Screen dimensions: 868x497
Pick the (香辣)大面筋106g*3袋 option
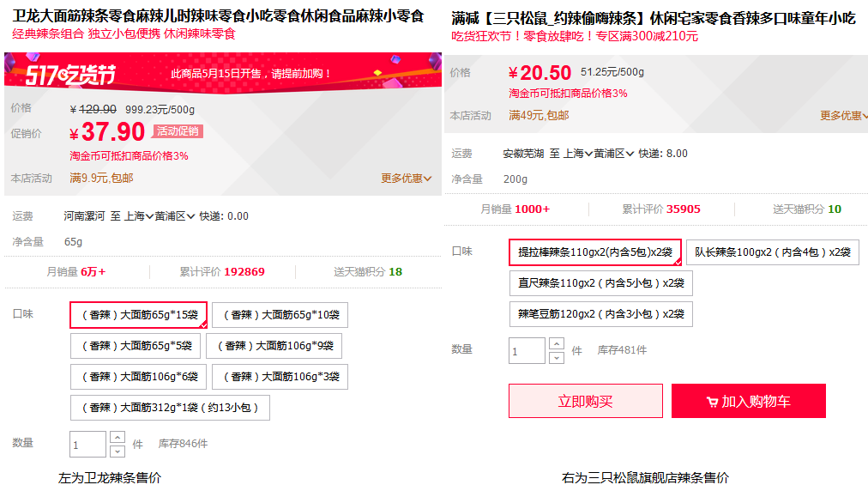tap(280, 377)
